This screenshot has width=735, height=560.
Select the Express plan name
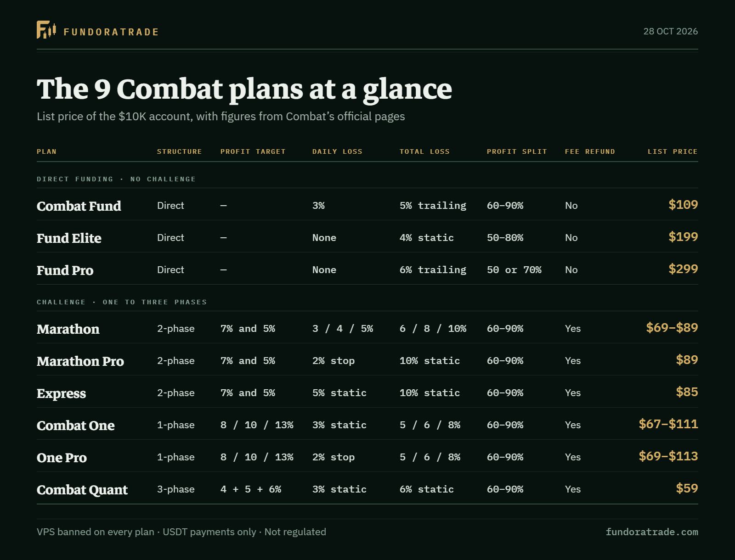tap(62, 394)
